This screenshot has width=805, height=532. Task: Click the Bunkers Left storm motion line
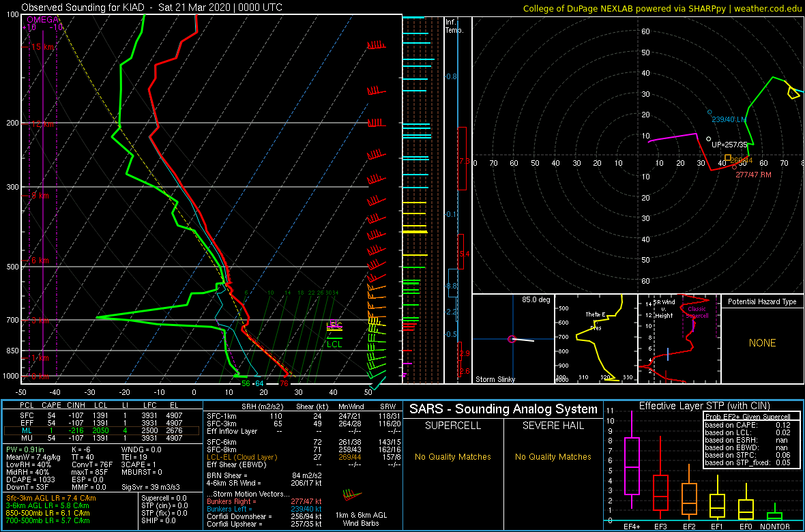point(264,509)
